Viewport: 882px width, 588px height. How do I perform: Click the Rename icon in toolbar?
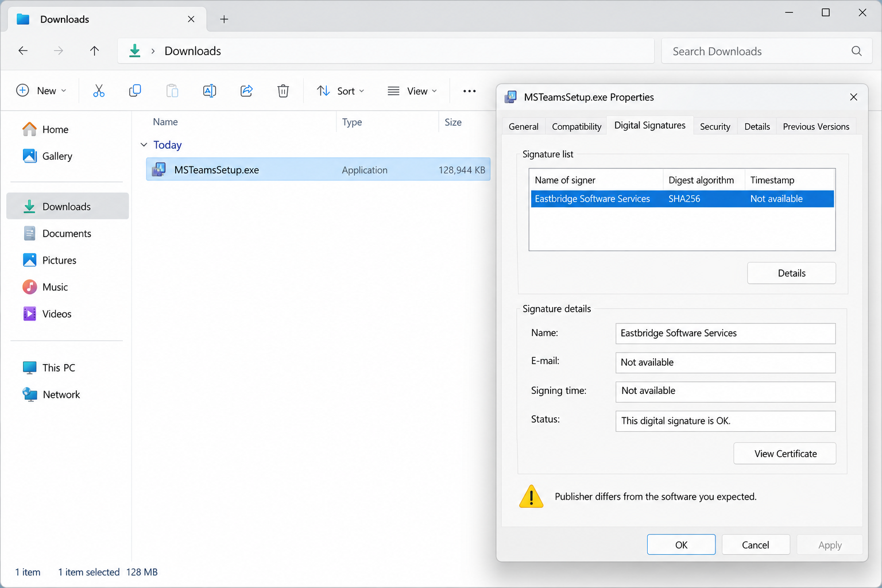tap(210, 91)
